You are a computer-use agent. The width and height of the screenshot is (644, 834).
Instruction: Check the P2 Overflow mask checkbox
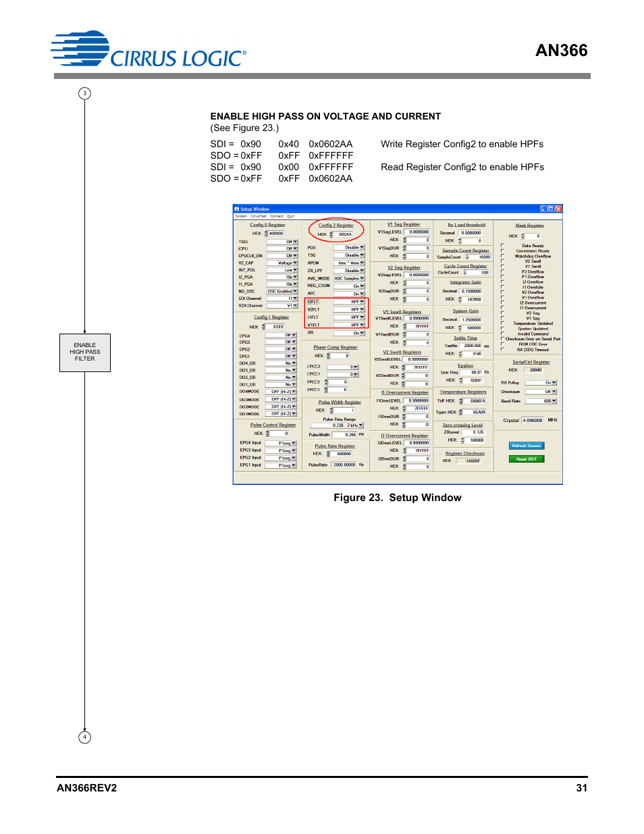point(503,271)
